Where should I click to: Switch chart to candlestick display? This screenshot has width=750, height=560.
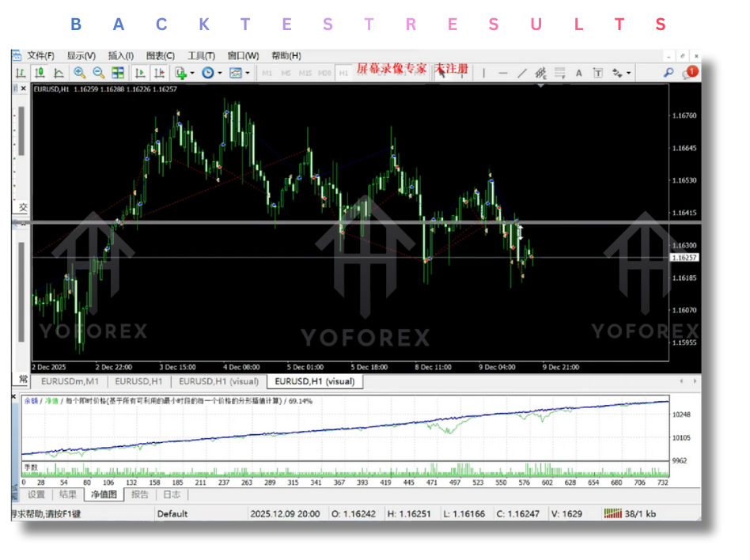[x=40, y=72]
